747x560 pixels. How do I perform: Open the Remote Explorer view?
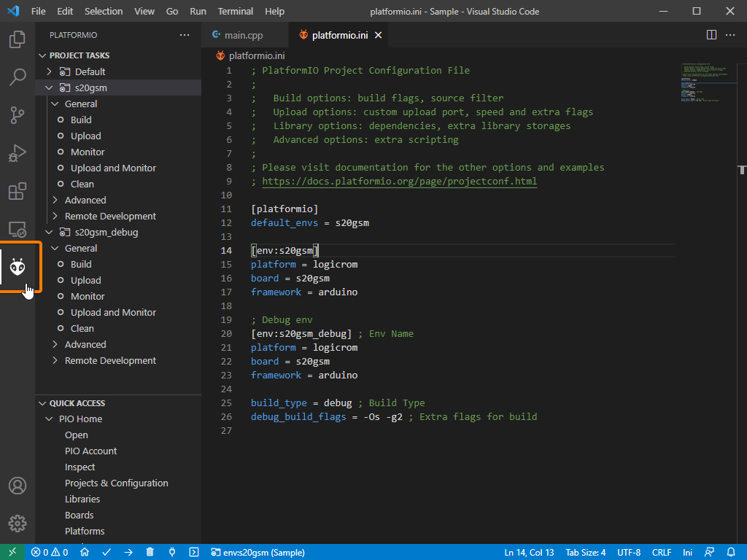point(18,229)
